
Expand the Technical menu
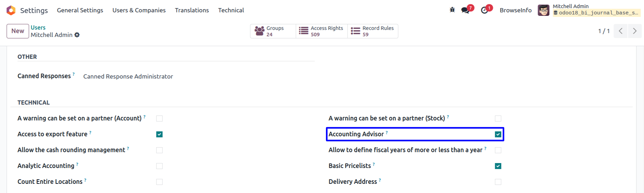pyautogui.click(x=231, y=10)
